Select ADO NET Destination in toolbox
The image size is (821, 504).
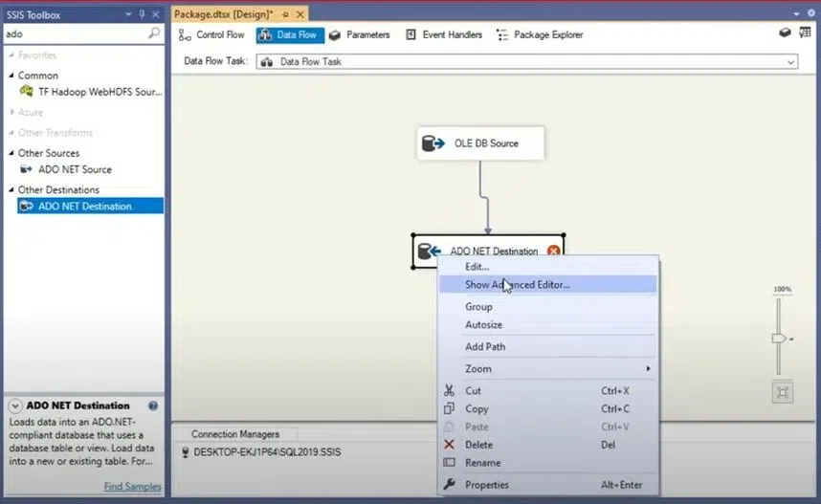90,206
